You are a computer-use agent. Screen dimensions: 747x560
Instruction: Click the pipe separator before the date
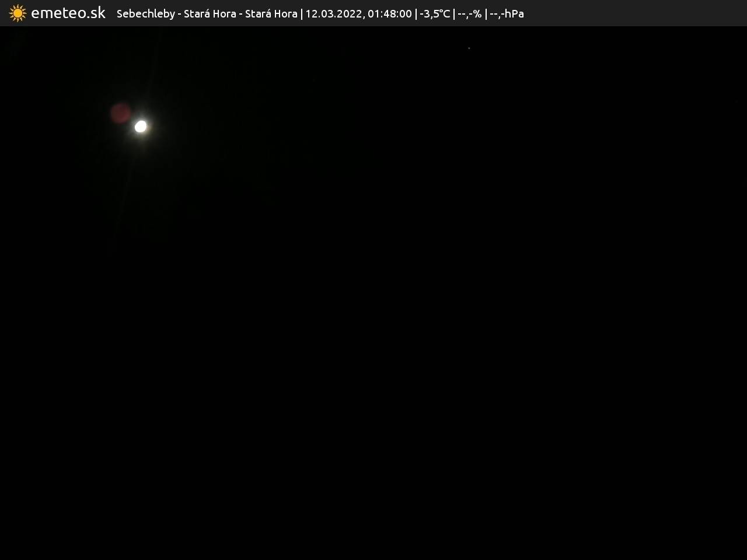(302, 13)
